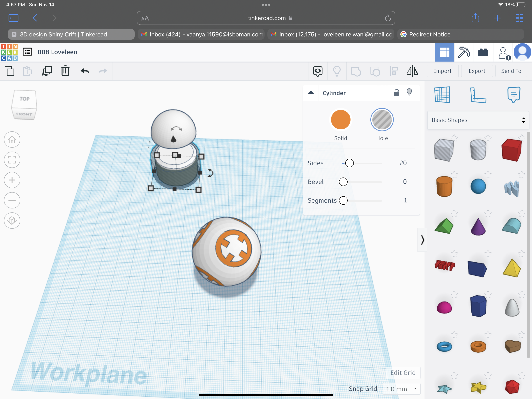Hide the selected cylinder via lightbulb

pyautogui.click(x=409, y=92)
